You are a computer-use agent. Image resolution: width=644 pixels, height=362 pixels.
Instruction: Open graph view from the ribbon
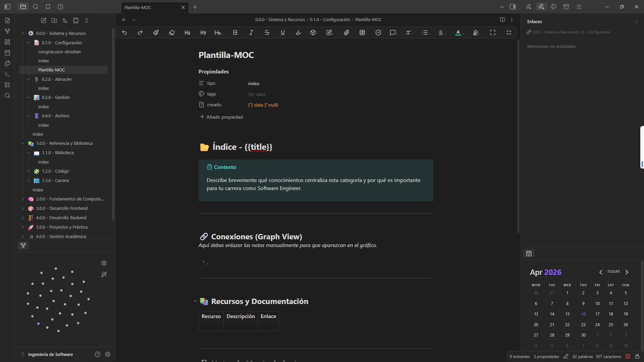pyautogui.click(x=7, y=31)
